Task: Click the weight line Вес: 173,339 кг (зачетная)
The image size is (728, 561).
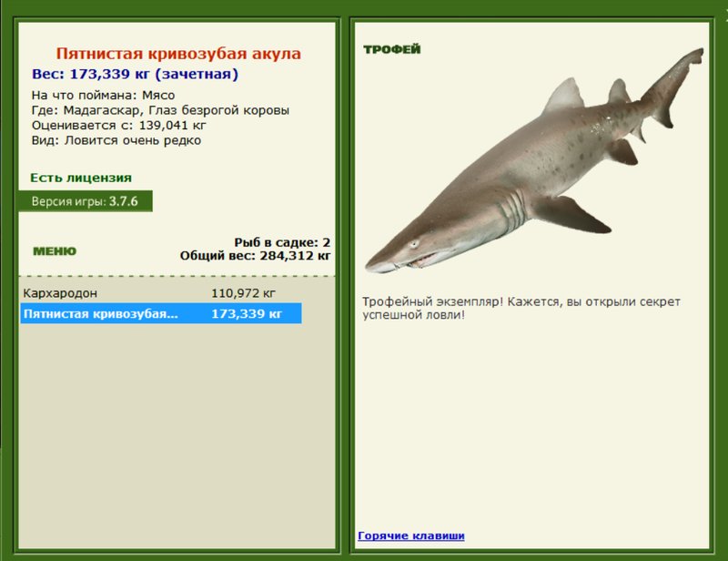Action: [x=135, y=75]
